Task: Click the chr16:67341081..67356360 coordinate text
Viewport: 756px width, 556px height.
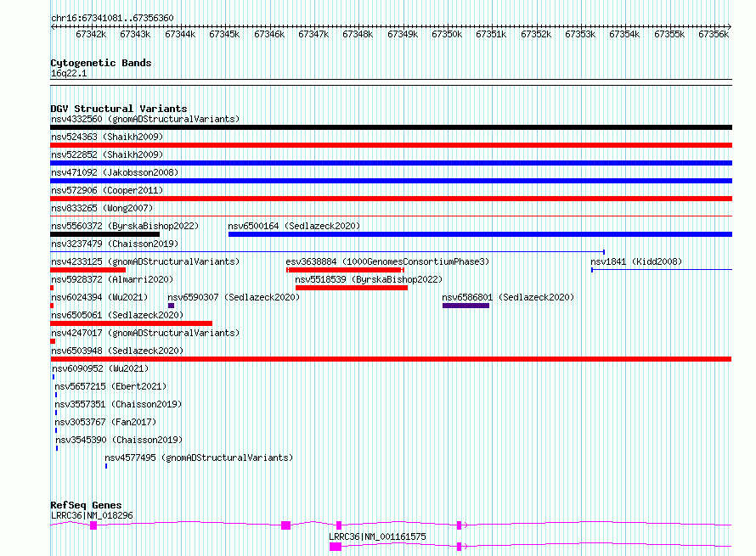Action: [112, 19]
